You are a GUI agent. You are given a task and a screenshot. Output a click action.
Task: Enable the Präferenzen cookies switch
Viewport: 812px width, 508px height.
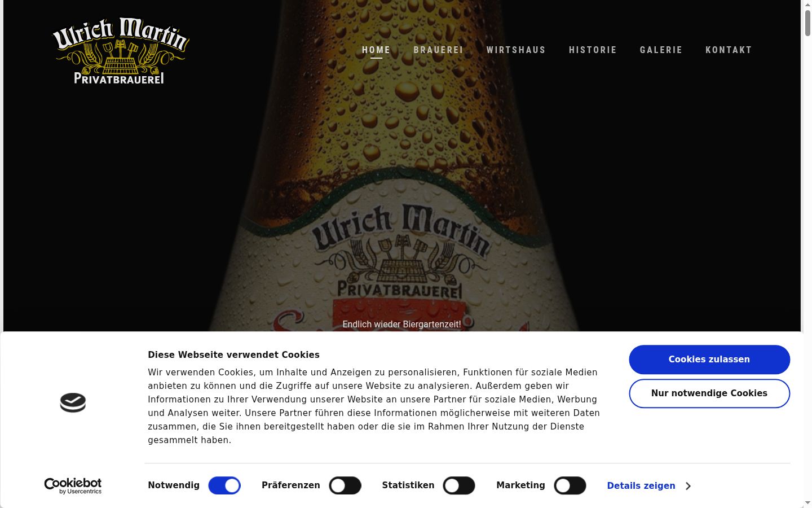point(345,485)
